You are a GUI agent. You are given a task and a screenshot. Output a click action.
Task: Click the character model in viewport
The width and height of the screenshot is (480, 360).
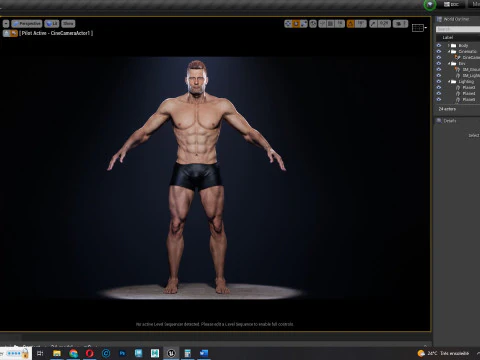(197, 177)
